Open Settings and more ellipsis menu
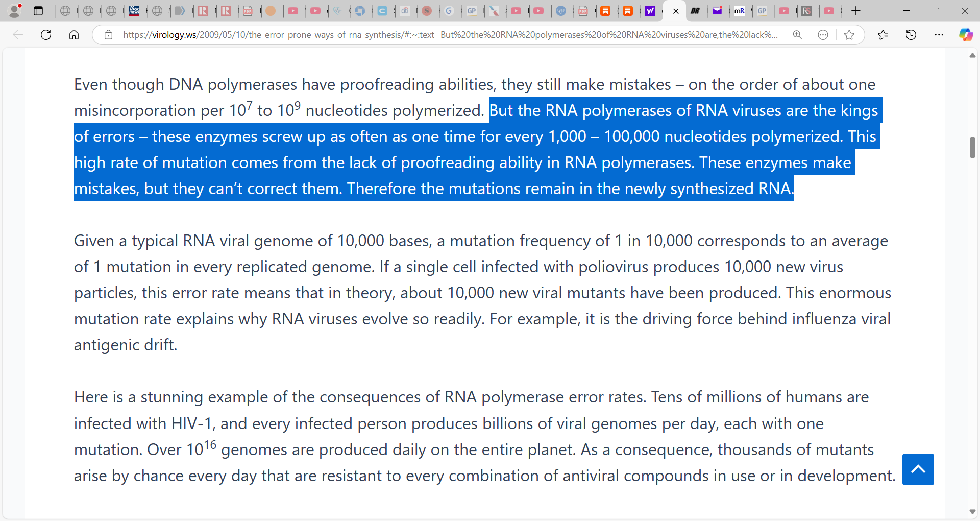This screenshot has width=980, height=521. [939, 35]
